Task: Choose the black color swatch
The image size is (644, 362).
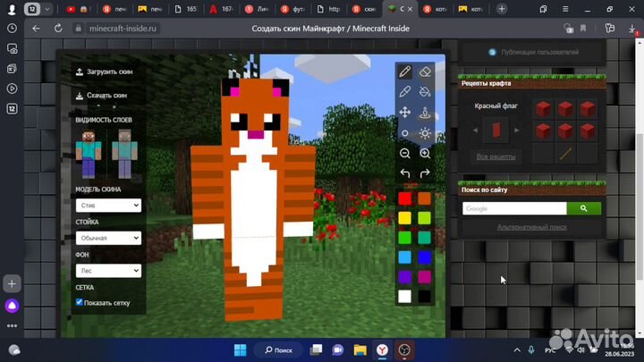Action: (x=424, y=297)
